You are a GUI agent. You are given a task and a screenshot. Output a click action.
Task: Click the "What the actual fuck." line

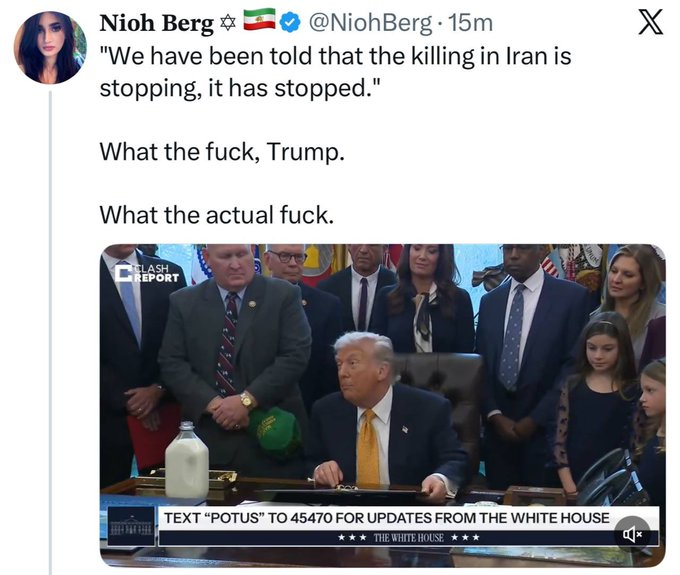tap(216, 214)
